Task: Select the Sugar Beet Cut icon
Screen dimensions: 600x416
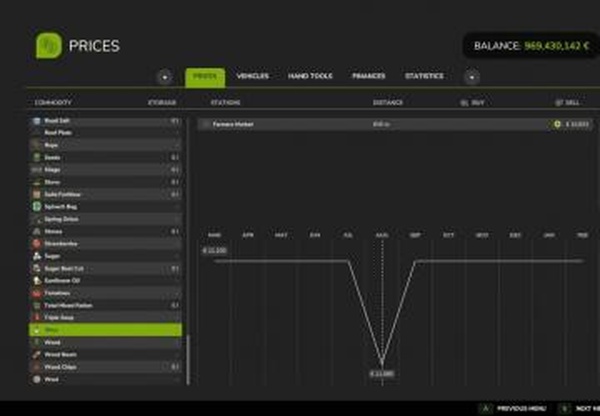Action: coord(37,268)
